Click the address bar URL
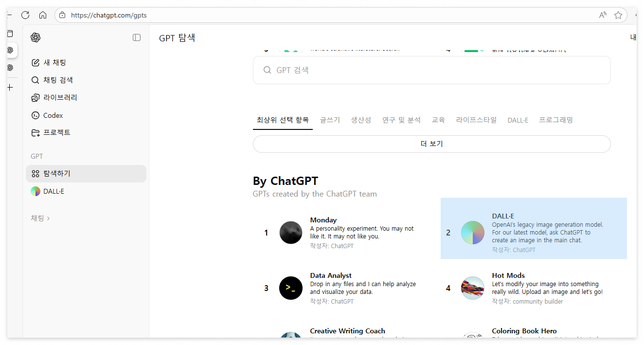644x345 pixels. (109, 15)
